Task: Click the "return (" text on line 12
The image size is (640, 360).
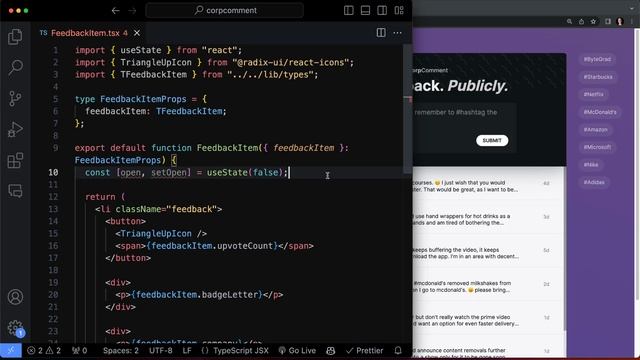Action: 105,197
